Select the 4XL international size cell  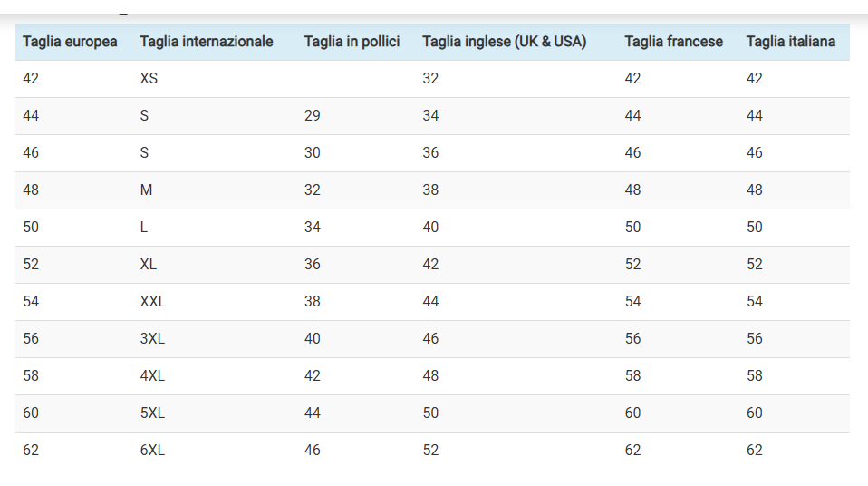(x=152, y=375)
